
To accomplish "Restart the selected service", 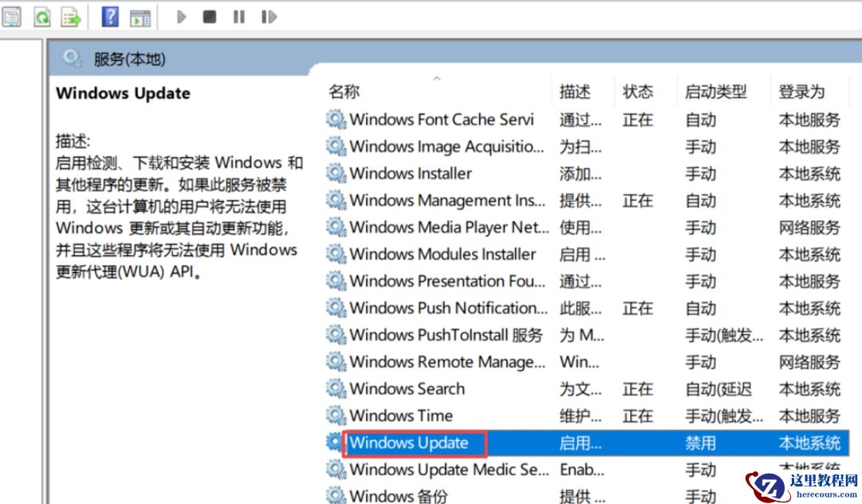I will pos(269,16).
